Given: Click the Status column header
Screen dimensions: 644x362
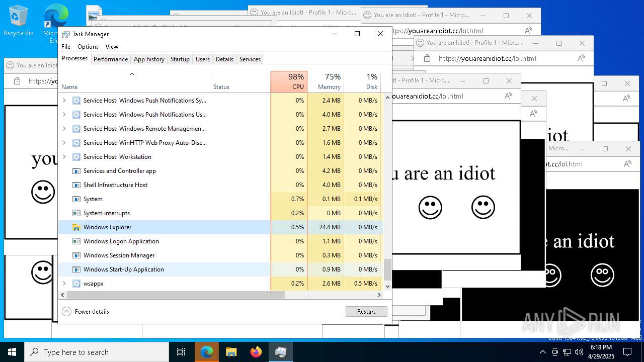Looking at the screenshot, I should coord(240,81).
